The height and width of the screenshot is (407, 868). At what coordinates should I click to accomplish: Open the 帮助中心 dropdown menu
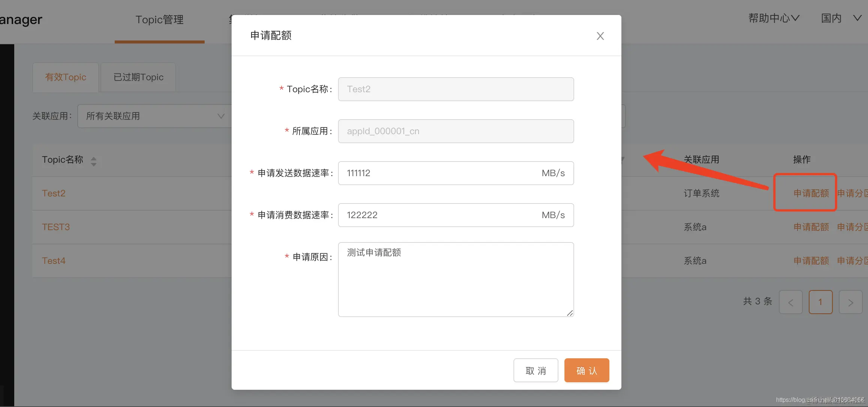click(x=774, y=18)
